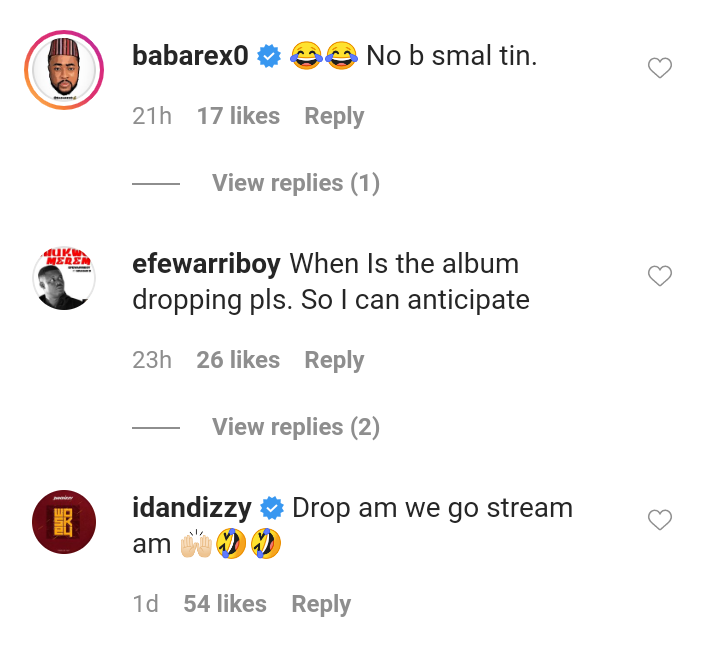View the 54 likes list

point(225,604)
